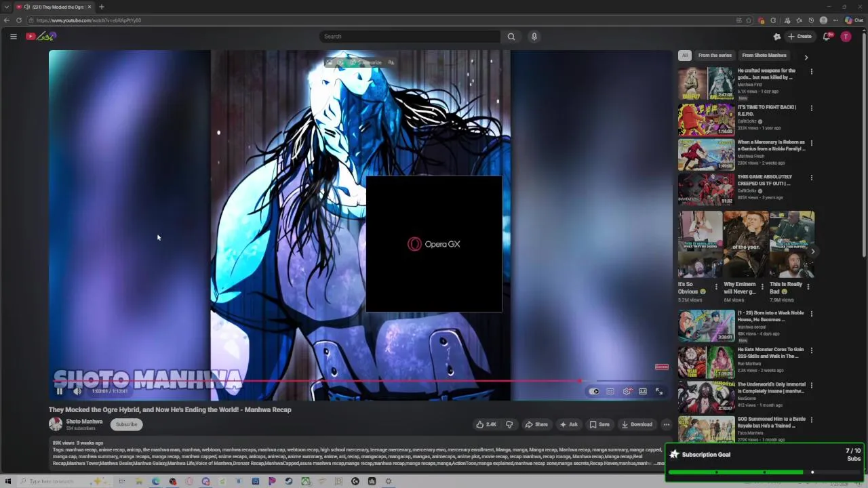The height and width of the screenshot is (488, 868).
Task: Select the From Shoto Manhwa chip
Action: 764,56
